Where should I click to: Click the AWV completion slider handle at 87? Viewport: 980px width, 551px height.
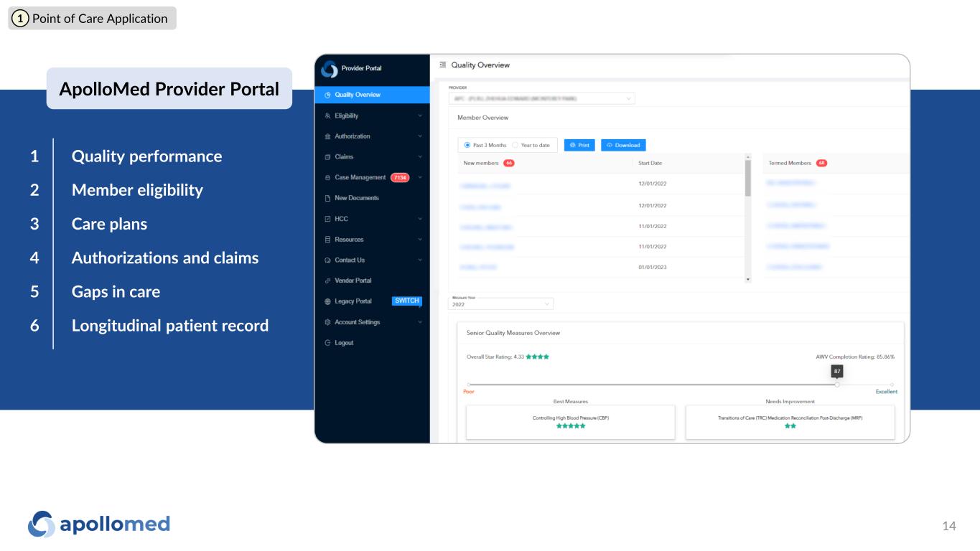click(837, 385)
